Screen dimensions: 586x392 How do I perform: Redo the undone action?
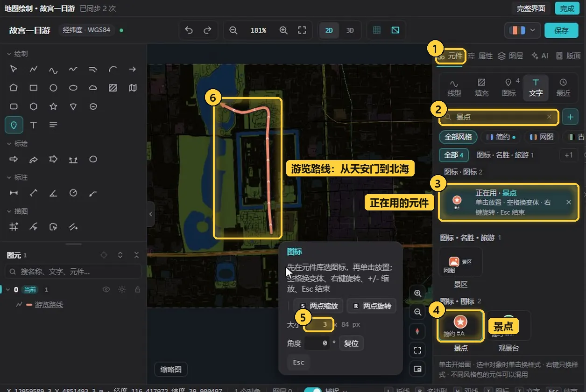(207, 30)
